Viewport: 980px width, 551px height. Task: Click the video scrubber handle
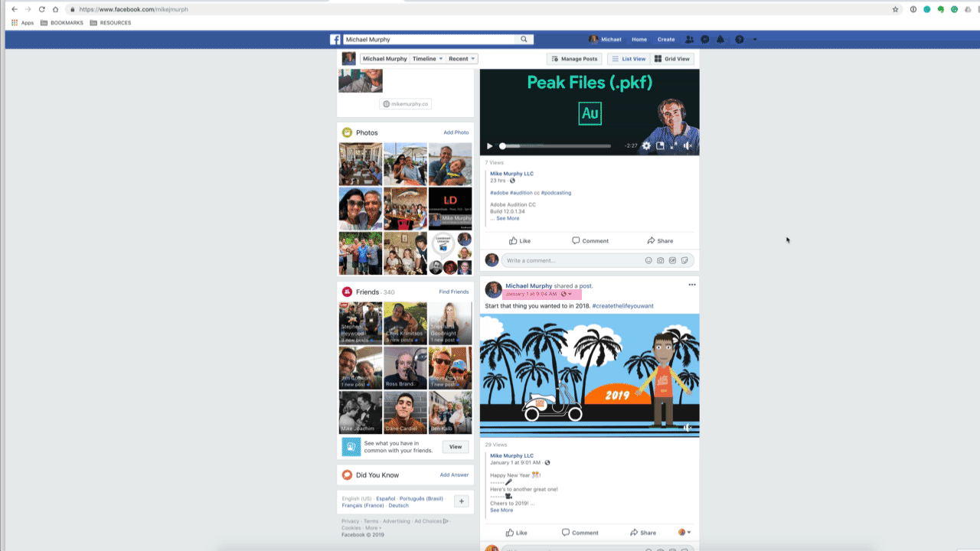502,145
